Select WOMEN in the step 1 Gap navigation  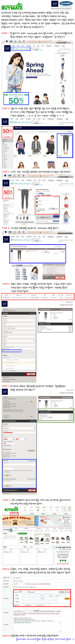[13, 46]
